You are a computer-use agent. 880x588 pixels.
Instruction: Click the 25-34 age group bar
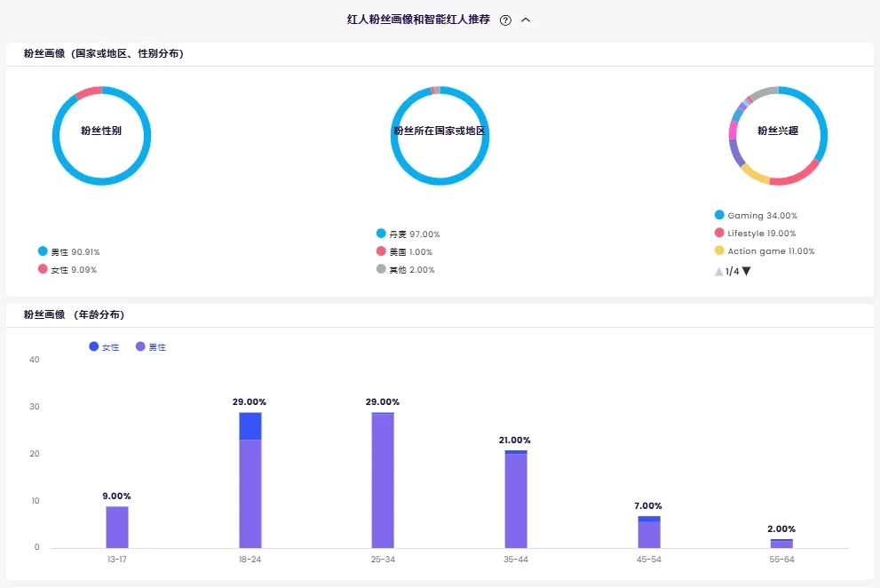[383, 481]
